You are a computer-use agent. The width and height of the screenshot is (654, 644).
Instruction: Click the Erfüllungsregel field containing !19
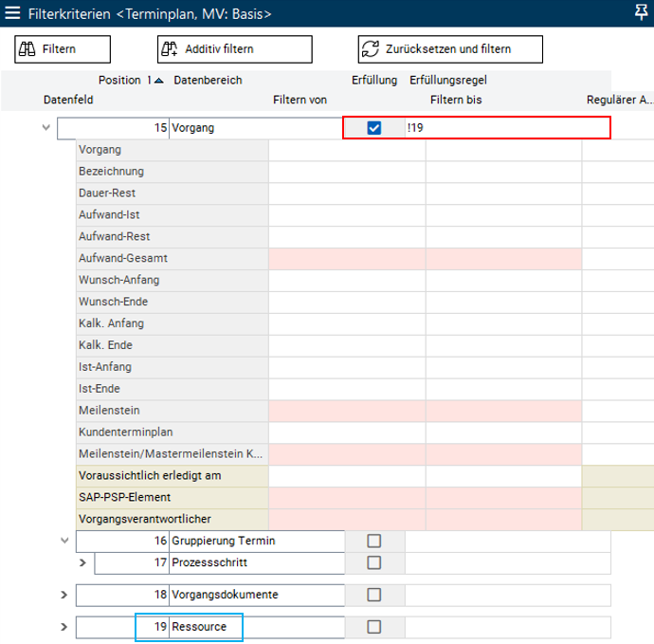507,128
